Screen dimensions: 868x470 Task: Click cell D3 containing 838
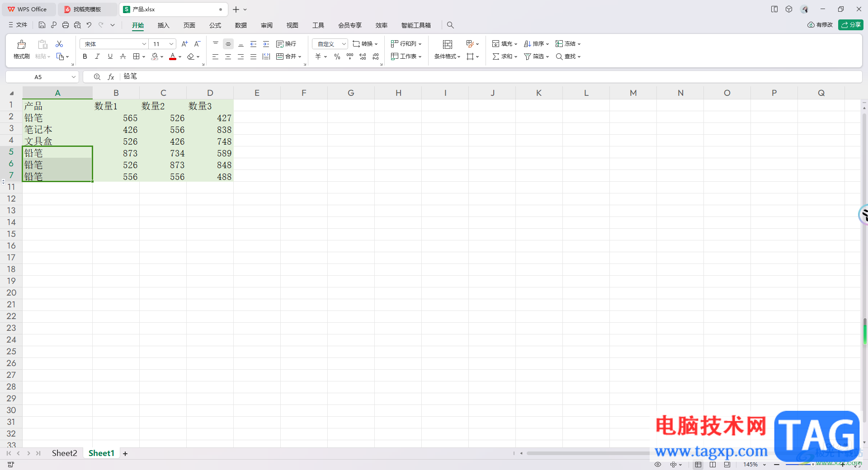coord(210,130)
